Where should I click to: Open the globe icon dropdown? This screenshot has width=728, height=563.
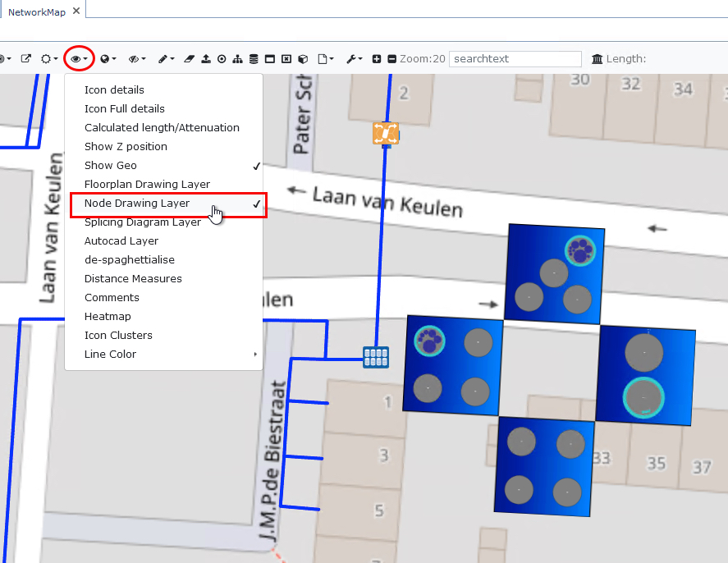click(x=104, y=59)
